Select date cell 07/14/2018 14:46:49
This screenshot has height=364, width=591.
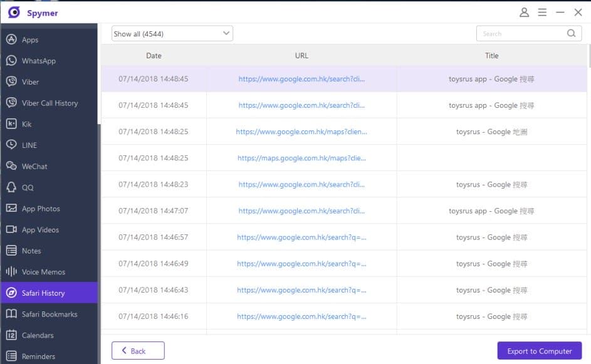click(x=154, y=263)
